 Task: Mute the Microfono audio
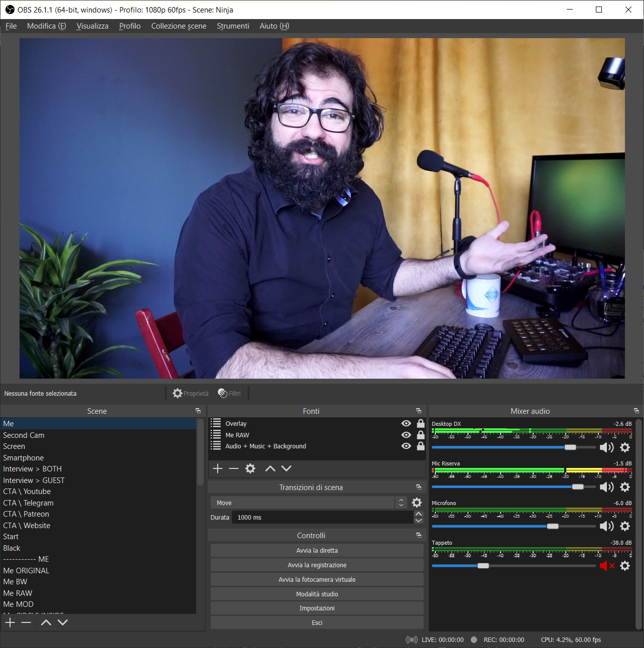607,526
